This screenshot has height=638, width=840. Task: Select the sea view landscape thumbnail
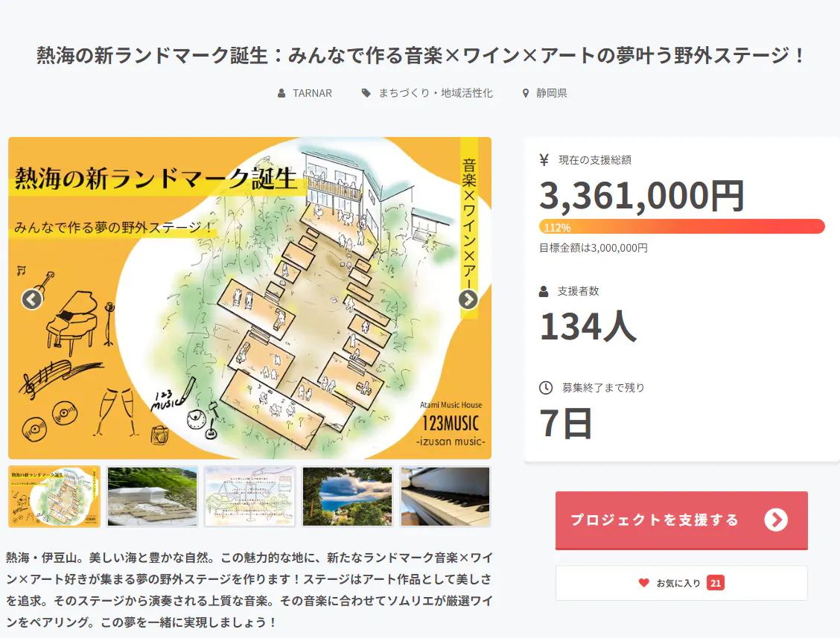click(347, 497)
